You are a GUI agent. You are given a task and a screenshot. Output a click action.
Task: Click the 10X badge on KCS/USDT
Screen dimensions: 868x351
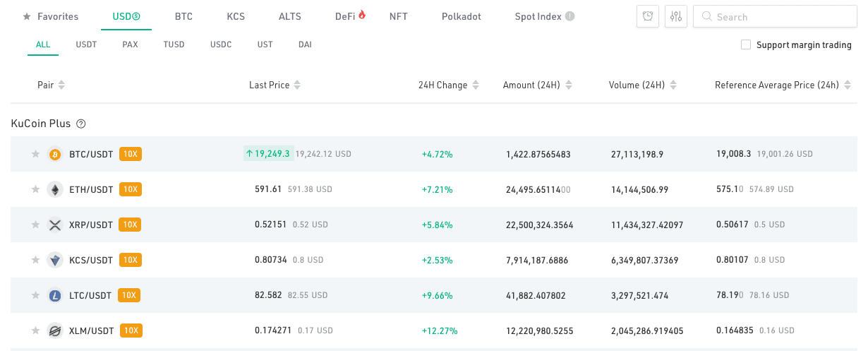[x=131, y=260]
